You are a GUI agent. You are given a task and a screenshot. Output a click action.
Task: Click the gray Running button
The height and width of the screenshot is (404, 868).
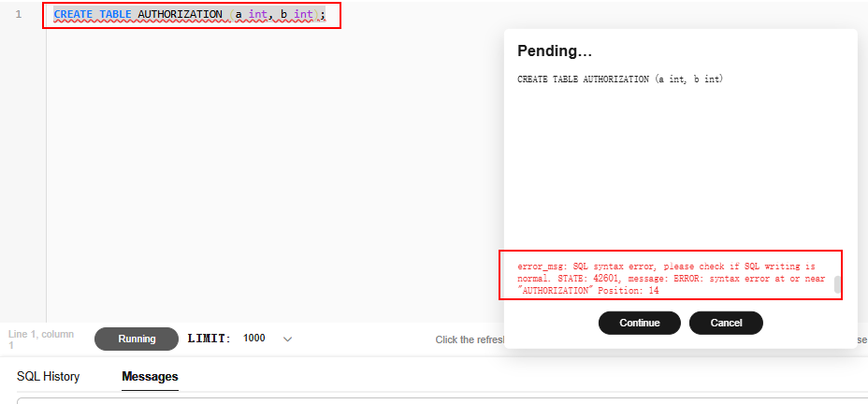[x=137, y=339]
